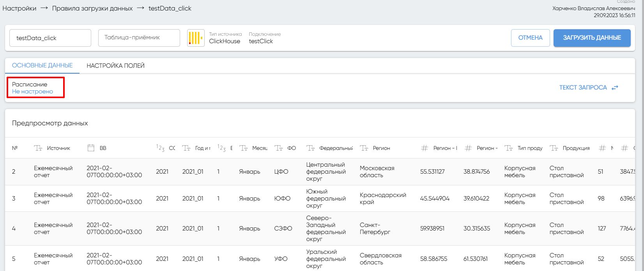Click the text-type icon of Месяц column
Viewport: 644px width, 271px height.
coord(244,148)
